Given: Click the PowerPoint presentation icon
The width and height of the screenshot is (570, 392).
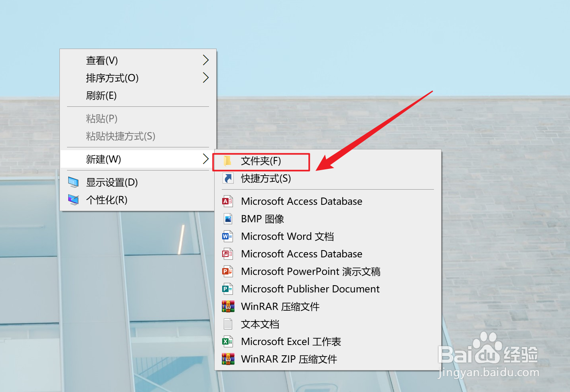Looking at the screenshot, I should (228, 271).
